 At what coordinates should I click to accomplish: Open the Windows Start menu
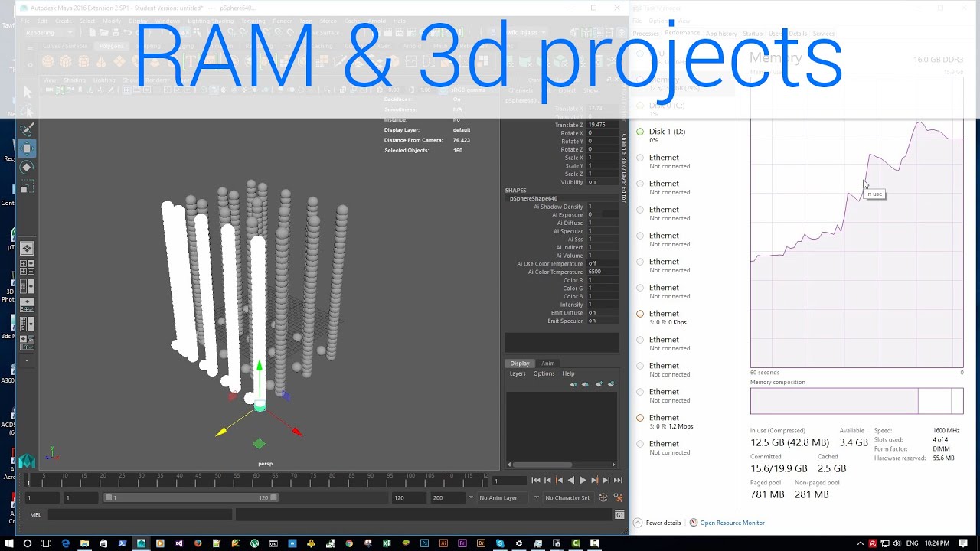[x=8, y=543]
